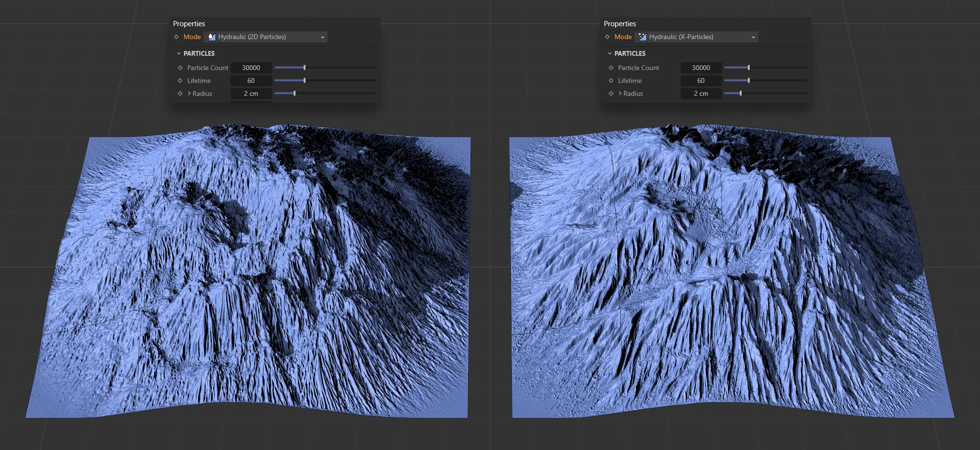Open the Hydraulic (X-Particles) mode dropdown
Viewport: 980px width, 450px height.
click(696, 37)
